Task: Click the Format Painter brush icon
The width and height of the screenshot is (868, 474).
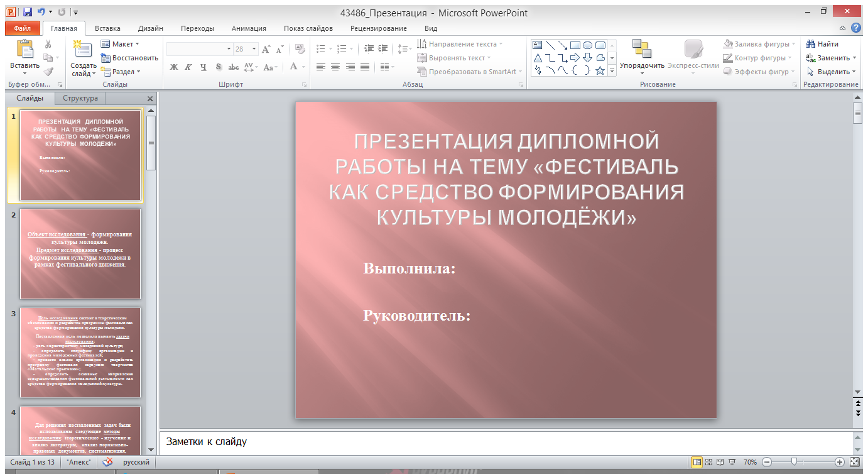Action: pyautogui.click(x=48, y=72)
